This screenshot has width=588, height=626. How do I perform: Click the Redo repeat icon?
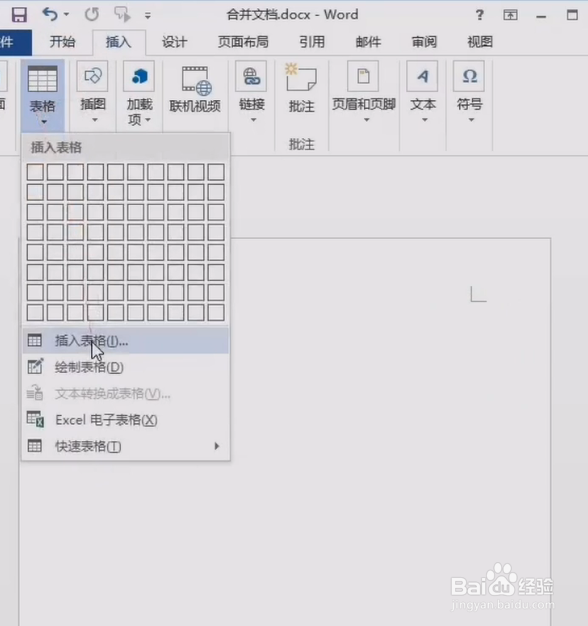[x=92, y=15]
